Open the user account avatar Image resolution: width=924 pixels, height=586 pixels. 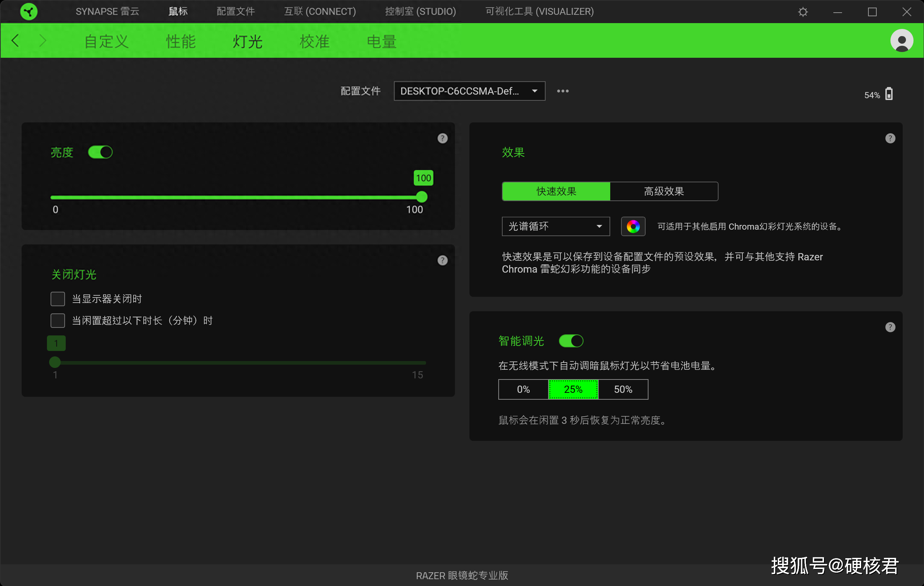pyautogui.click(x=901, y=40)
